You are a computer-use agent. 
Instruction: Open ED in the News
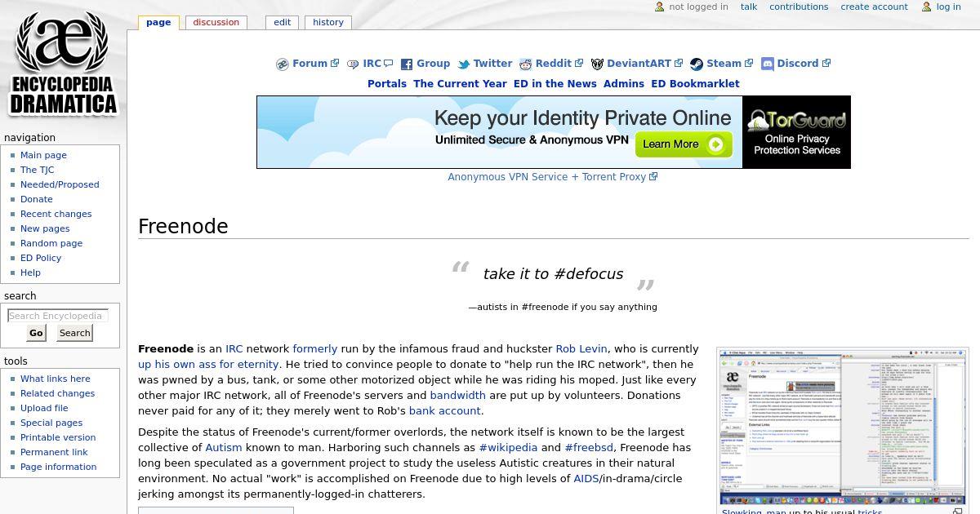click(555, 84)
